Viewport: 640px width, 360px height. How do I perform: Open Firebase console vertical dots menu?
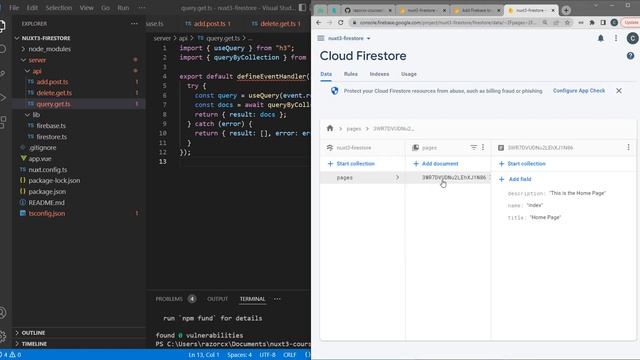pyautogui.click(x=616, y=38)
